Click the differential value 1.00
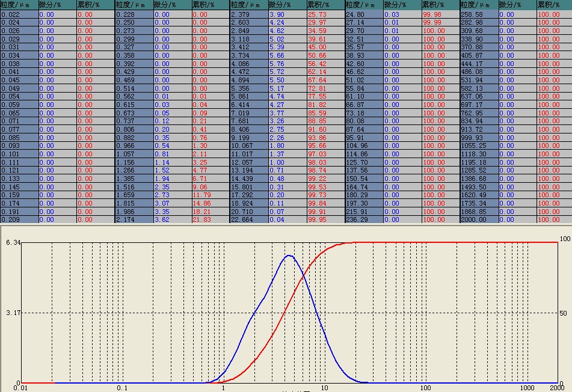The height and width of the screenshot is (392, 572). [277, 162]
